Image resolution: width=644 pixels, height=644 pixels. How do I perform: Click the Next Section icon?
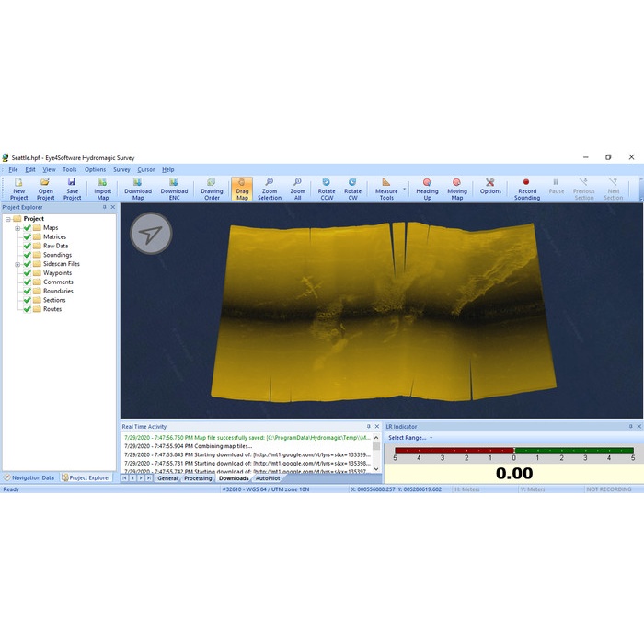[x=614, y=189]
